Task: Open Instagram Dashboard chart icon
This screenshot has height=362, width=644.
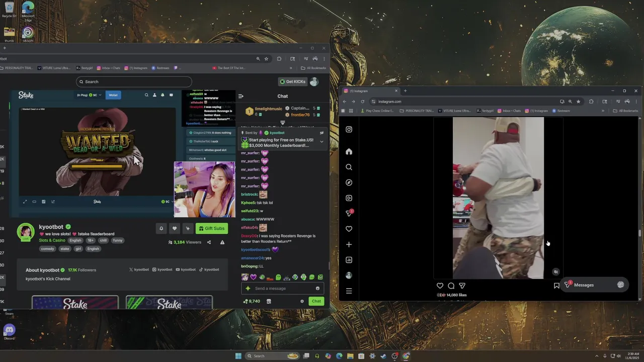Action: [349, 260]
